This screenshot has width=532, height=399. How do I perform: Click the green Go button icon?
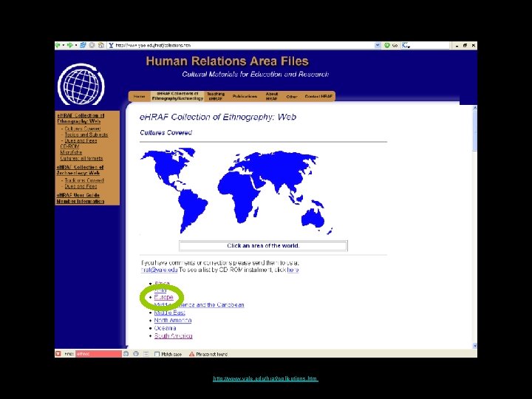[x=386, y=45]
